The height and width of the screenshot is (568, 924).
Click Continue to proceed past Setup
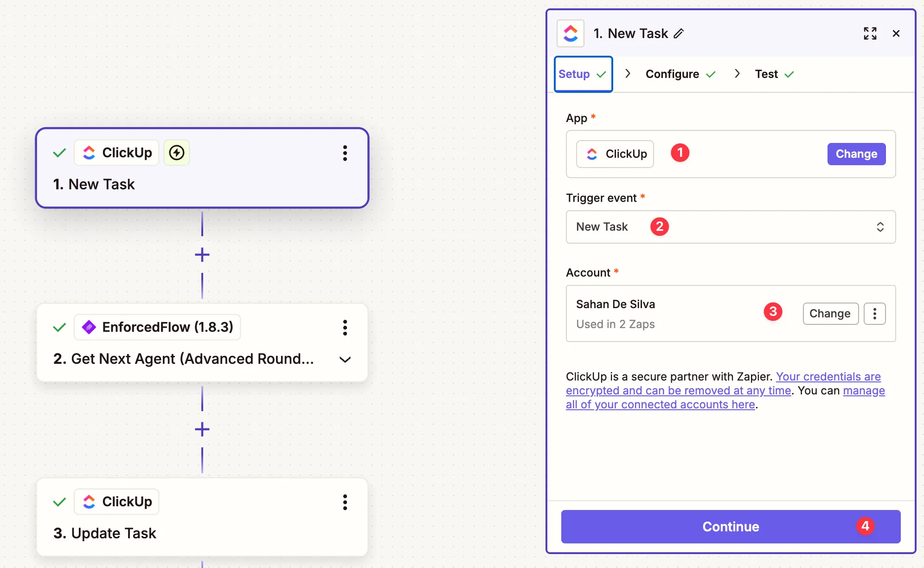point(731,526)
